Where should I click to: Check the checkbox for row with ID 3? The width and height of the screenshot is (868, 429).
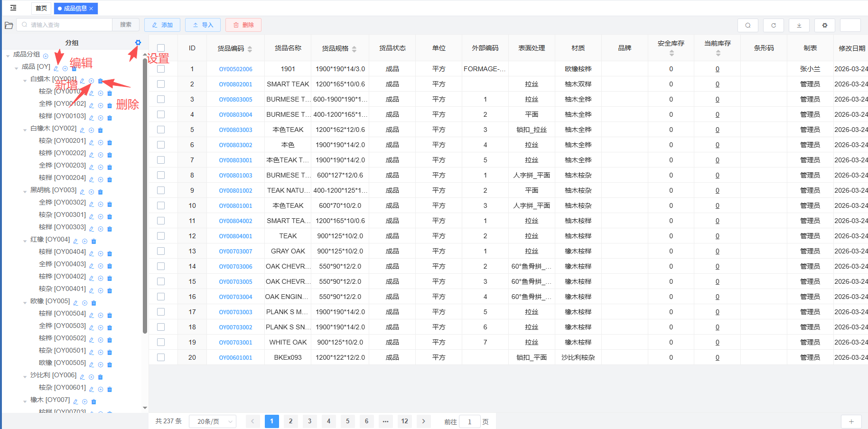tap(161, 99)
